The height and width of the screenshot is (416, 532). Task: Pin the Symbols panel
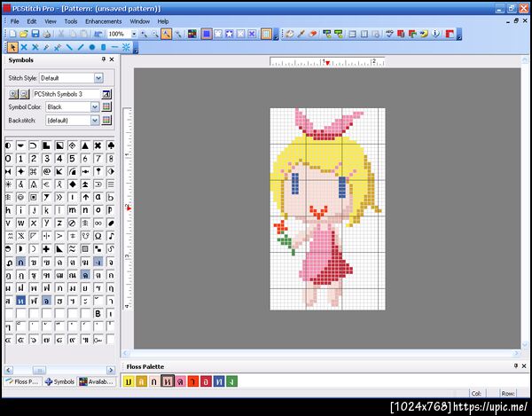[106, 61]
